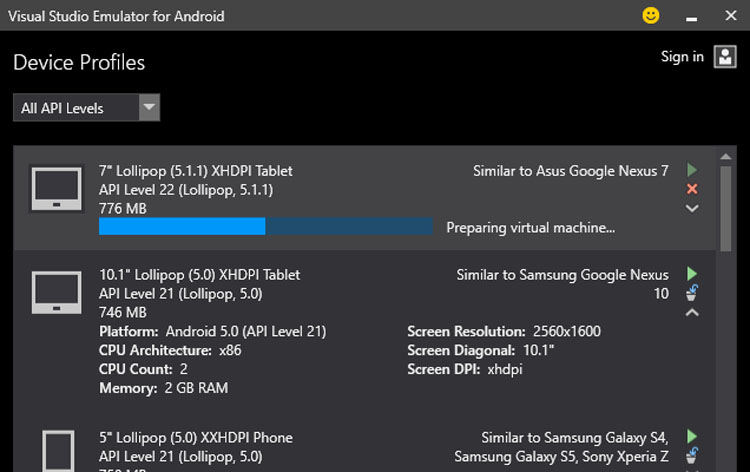Click the Preparing virtual machine progress bar
The height and width of the screenshot is (472, 750).
[x=266, y=226]
